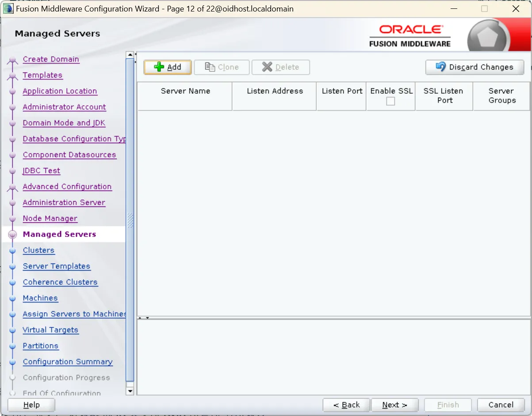The height and width of the screenshot is (416, 532).
Task: Select the Listen Port column header
Action: [x=342, y=96]
